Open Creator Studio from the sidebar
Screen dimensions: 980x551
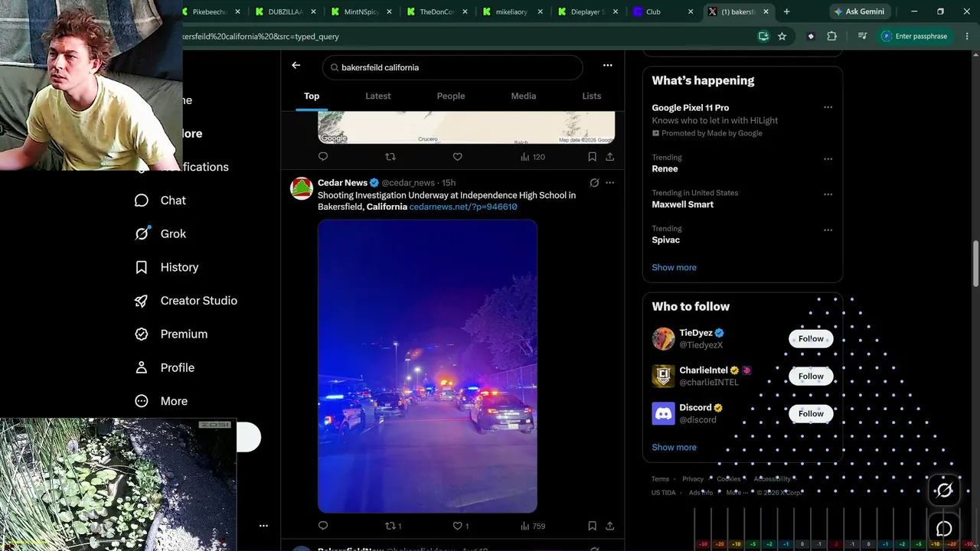(185, 301)
